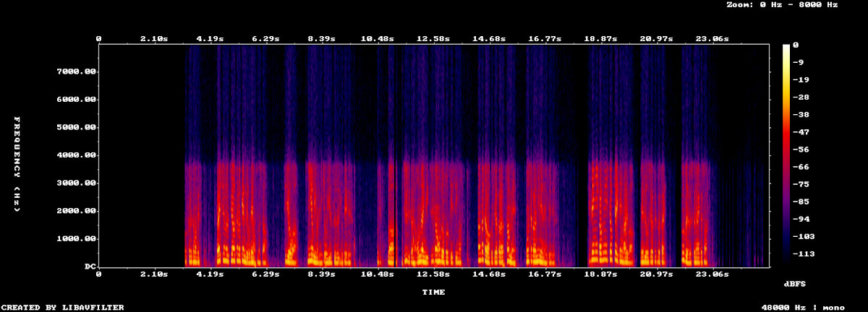Click the "CREATED BY LIBAVFILTER" text
Viewport: 868px width, 312px height.
point(62,308)
